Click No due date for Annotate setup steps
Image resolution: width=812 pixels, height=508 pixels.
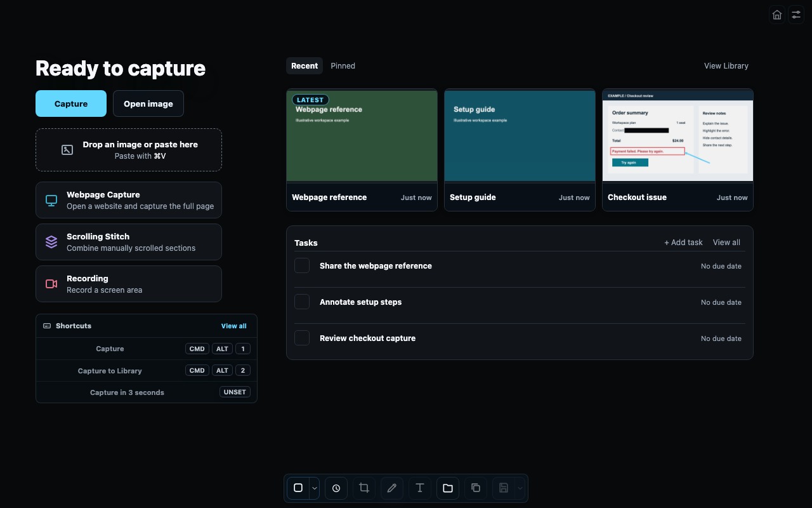coord(721,302)
